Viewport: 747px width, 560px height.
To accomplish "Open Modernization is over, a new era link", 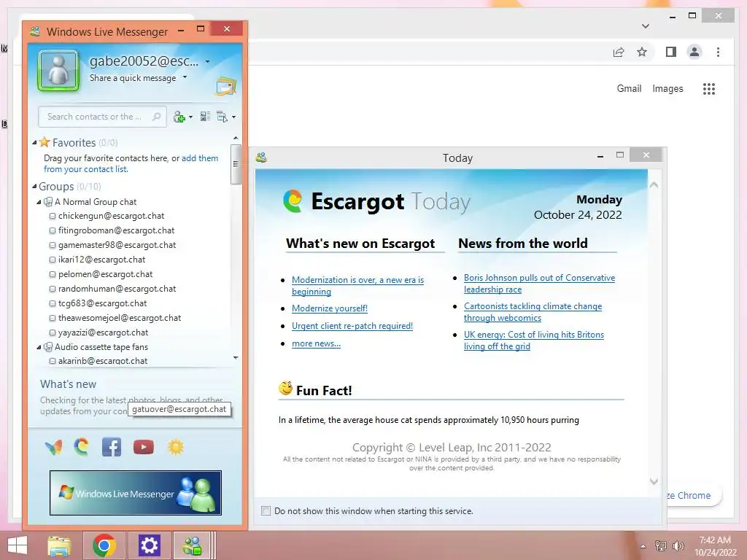I will click(357, 286).
